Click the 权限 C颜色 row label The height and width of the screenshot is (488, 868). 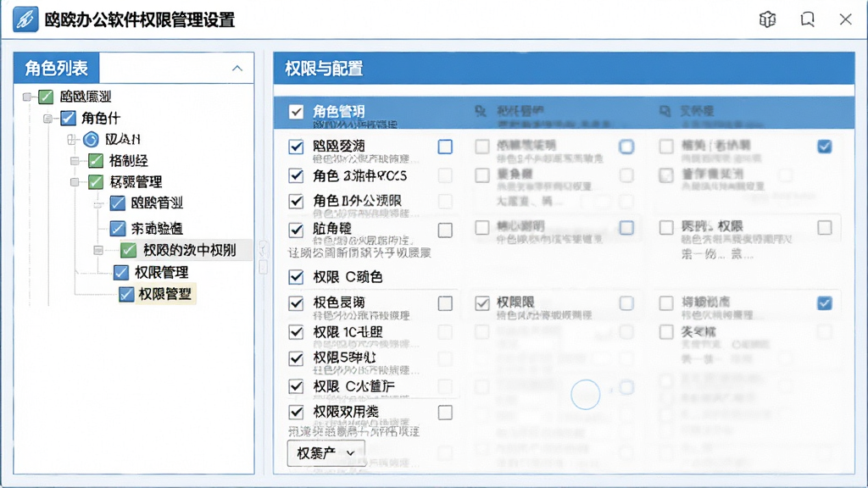pos(348,277)
